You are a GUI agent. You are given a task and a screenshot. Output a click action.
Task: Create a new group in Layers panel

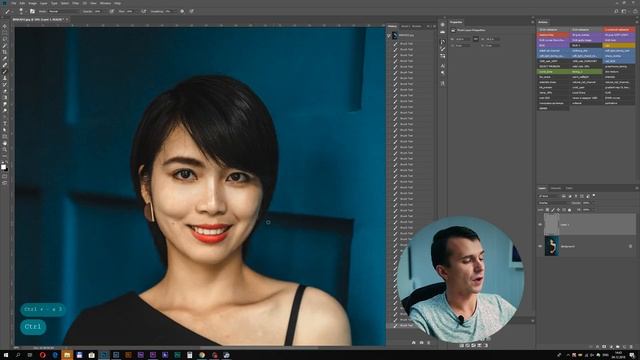618,347
